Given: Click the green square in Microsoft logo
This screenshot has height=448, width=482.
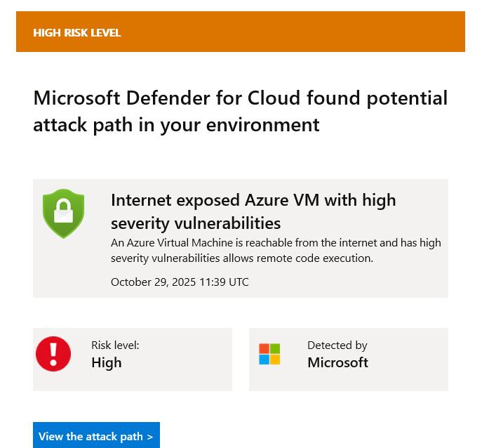Looking at the screenshot, I should (275, 348).
